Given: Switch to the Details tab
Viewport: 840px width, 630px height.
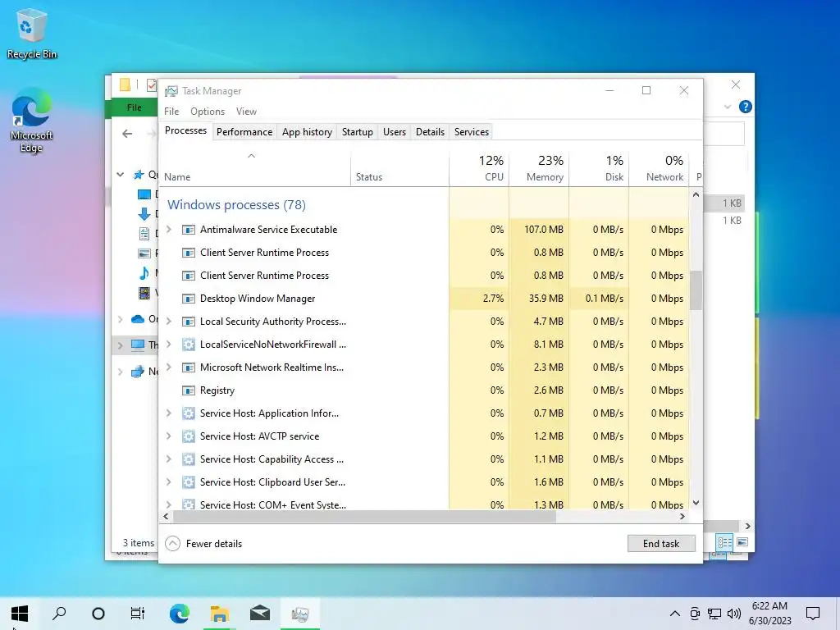Looking at the screenshot, I should point(430,132).
